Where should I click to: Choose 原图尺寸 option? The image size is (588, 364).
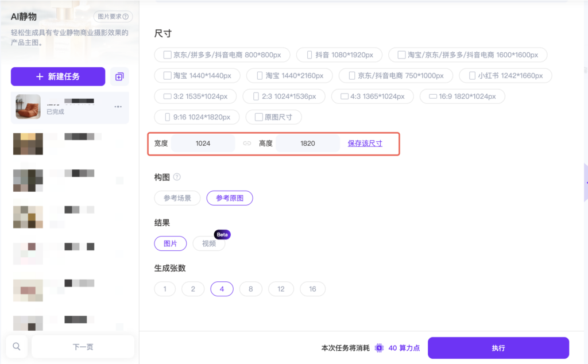click(x=273, y=117)
